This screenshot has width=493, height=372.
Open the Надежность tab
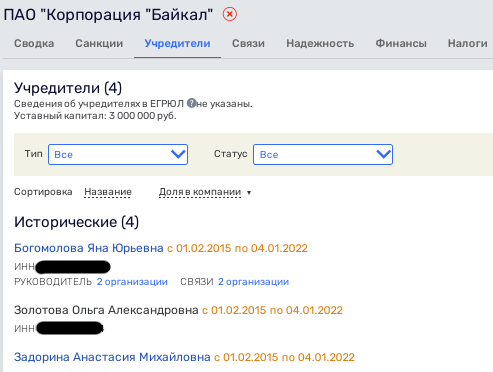coord(320,43)
